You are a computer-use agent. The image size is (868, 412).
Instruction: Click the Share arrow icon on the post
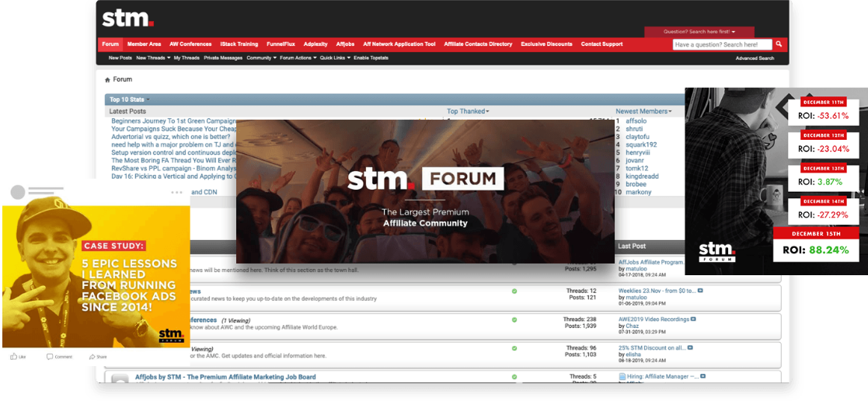pos(92,357)
